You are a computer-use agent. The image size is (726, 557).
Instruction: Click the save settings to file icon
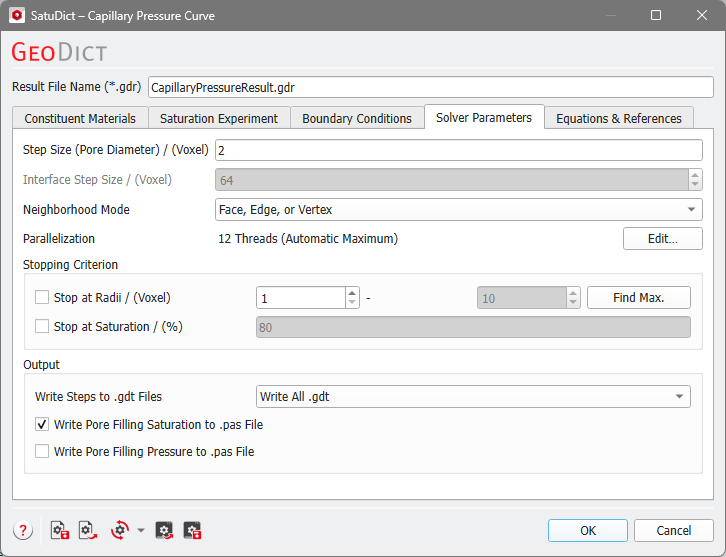pos(60,530)
